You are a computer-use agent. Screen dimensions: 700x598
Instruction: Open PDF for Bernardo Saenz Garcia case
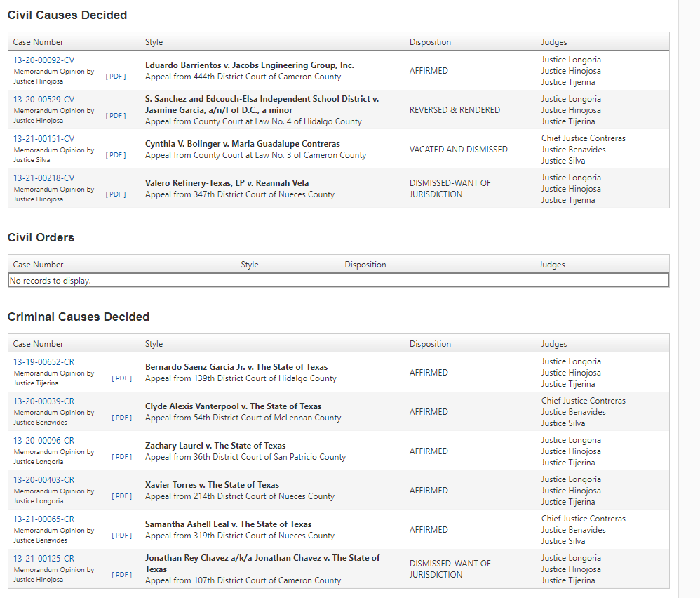(x=121, y=378)
